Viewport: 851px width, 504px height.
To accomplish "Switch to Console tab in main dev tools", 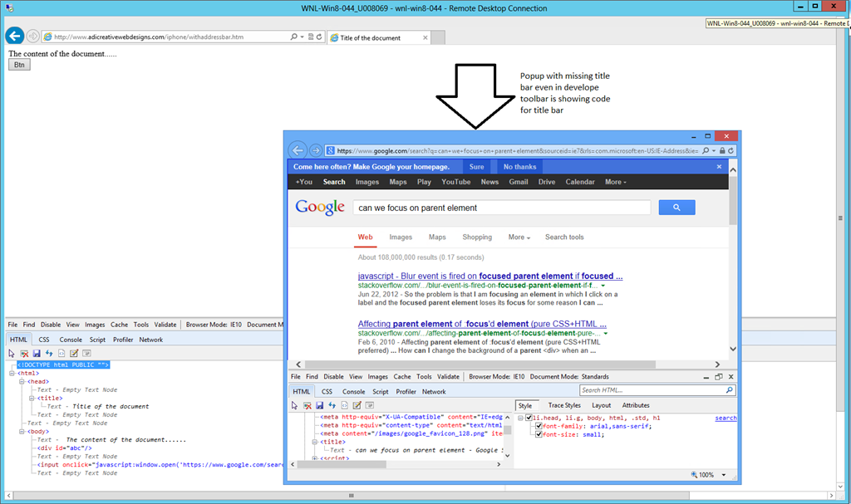I will pyautogui.click(x=71, y=340).
